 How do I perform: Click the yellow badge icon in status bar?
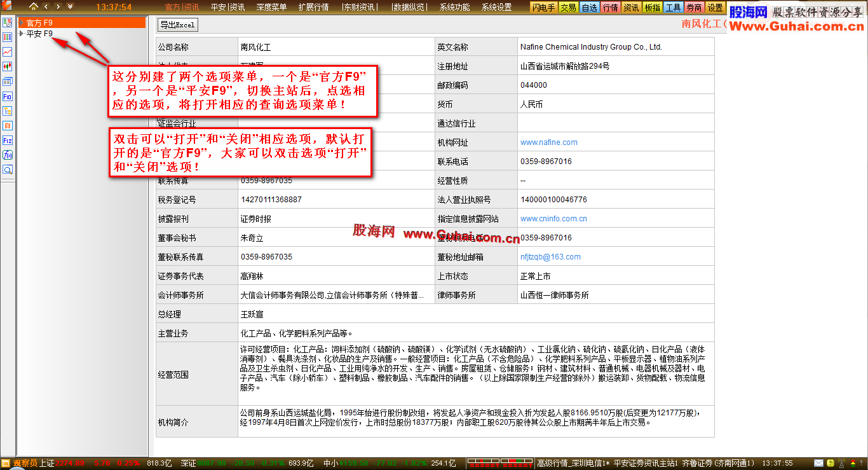point(830,463)
